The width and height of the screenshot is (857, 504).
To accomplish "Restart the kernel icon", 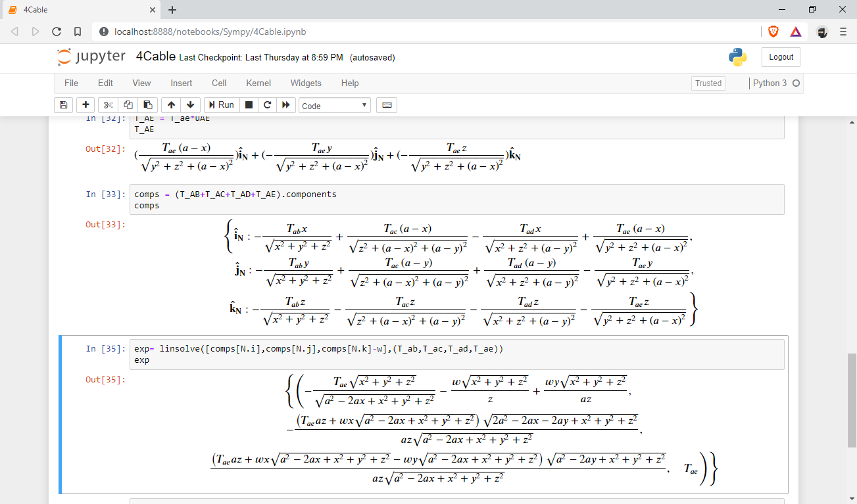I will pyautogui.click(x=267, y=105).
